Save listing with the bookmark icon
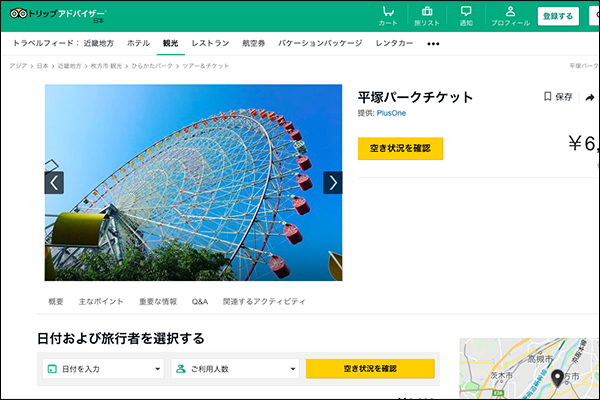600x400 pixels. point(548,97)
